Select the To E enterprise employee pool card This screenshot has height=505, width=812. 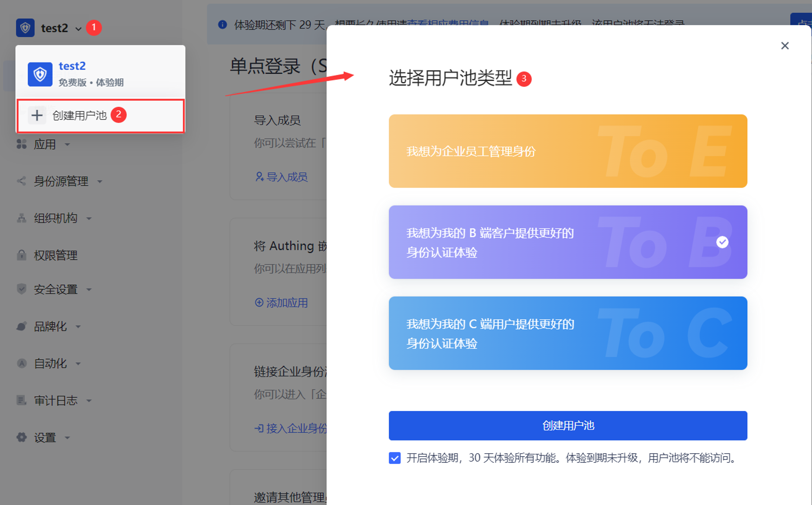point(568,151)
